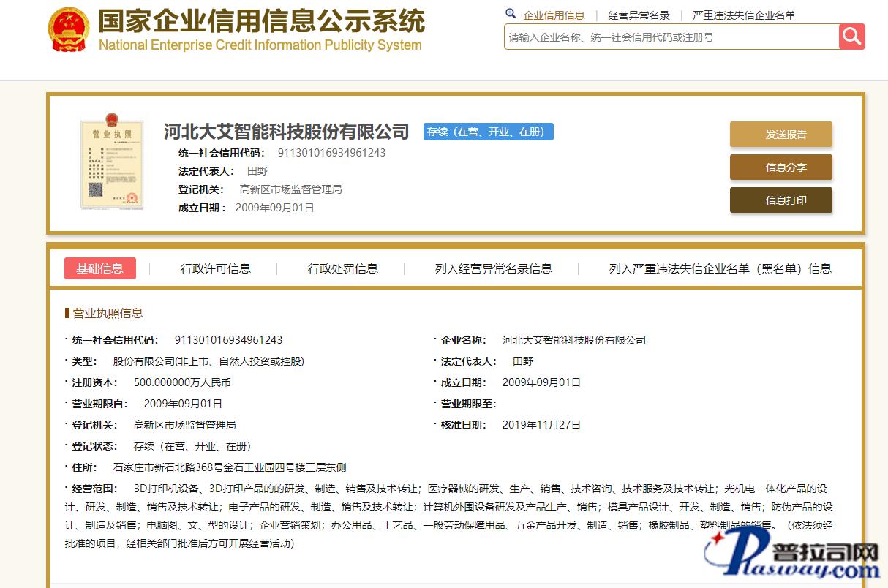Select the 经营异常名录 search category
This screenshot has height=588, width=888.
tap(639, 15)
